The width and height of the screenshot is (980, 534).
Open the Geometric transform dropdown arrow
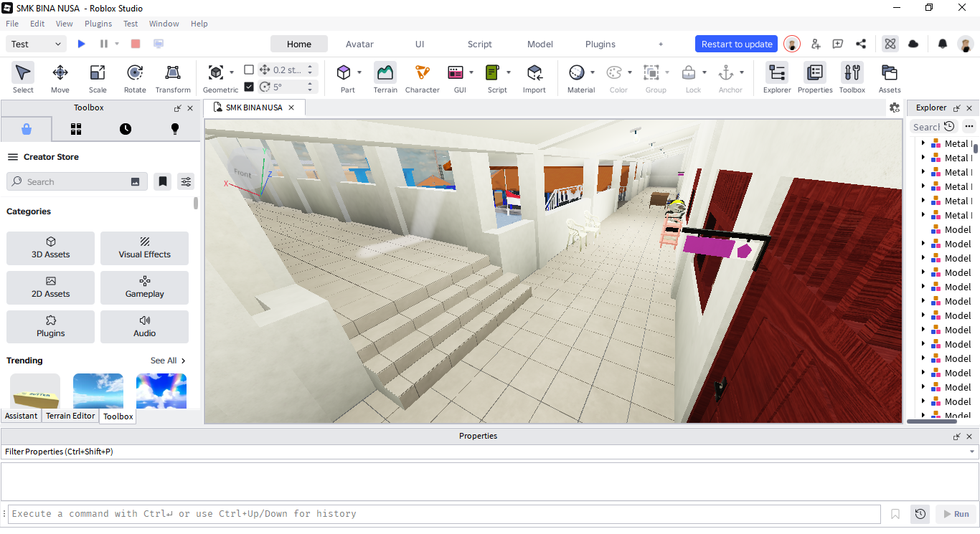[x=232, y=72]
